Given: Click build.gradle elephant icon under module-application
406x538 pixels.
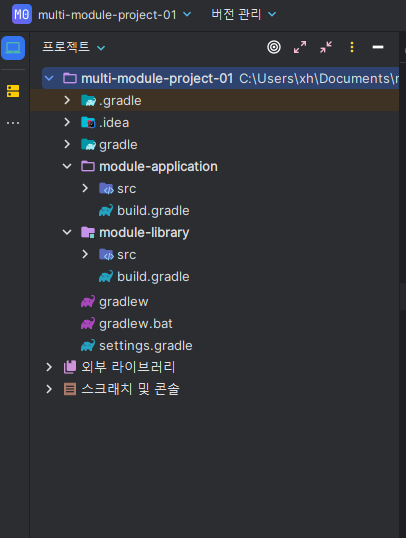Looking at the screenshot, I should [x=106, y=210].
